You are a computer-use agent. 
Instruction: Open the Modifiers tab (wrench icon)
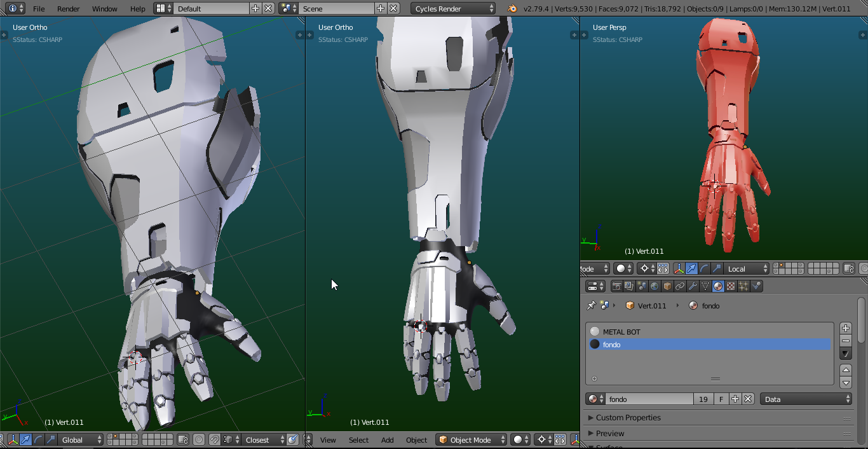[x=693, y=286]
